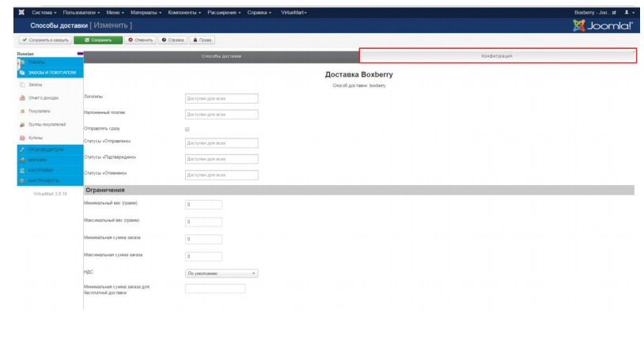Click the Отчет о доходах chart icon

pos(22,98)
